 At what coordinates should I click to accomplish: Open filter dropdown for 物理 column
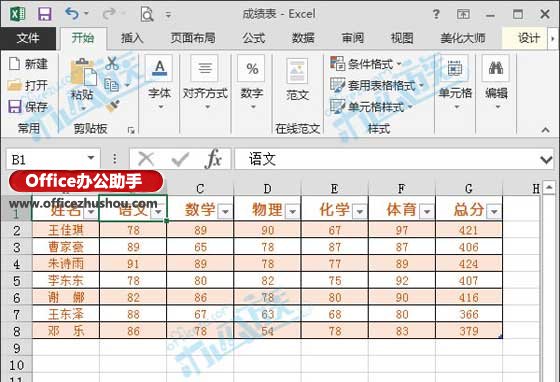click(x=292, y=211)
